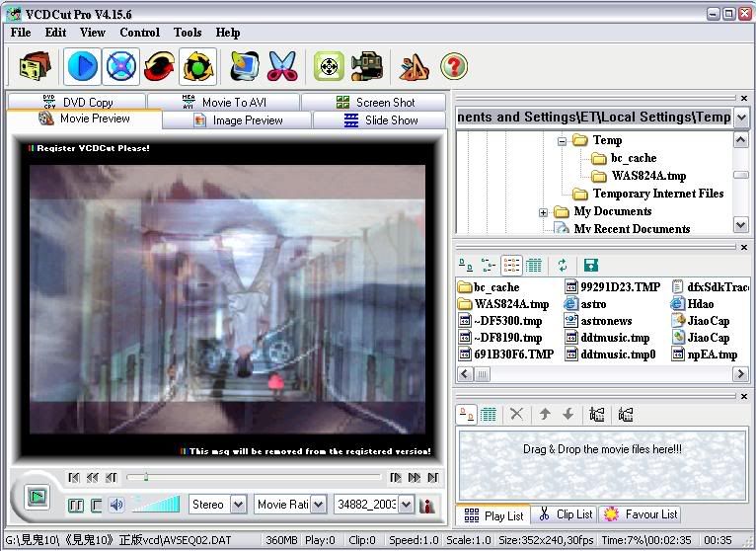Select list view in file browser toolbar
This screenshot has height=551, width=756.
(511, 265)
